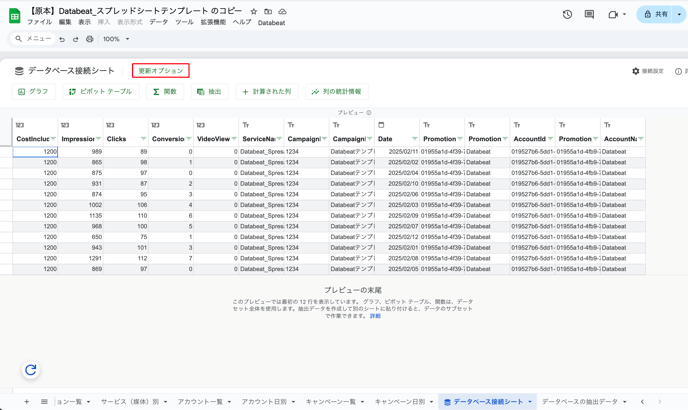Open the Google Sheets home icon
The width and height of the screenshot is (688, 410).
coord(14,16)
